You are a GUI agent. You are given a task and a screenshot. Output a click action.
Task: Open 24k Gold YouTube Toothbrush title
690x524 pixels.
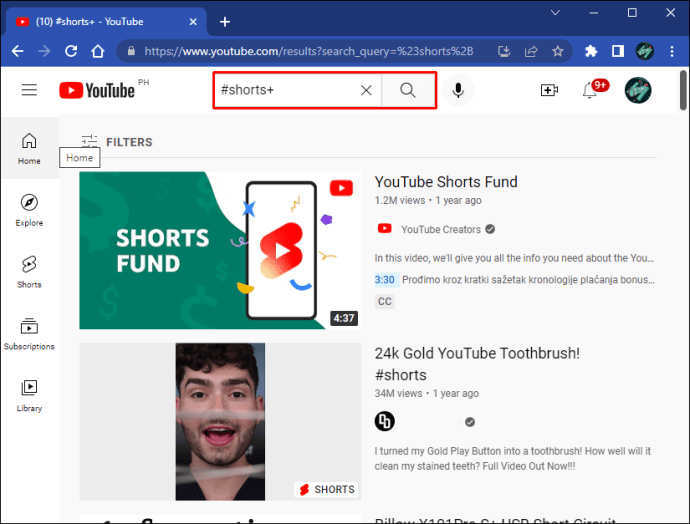click(477, 364)
